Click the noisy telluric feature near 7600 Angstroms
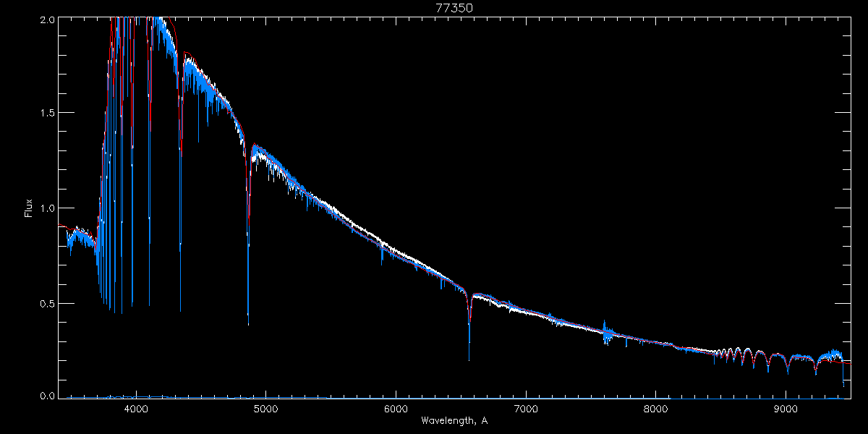 click(x=607, y=332)
